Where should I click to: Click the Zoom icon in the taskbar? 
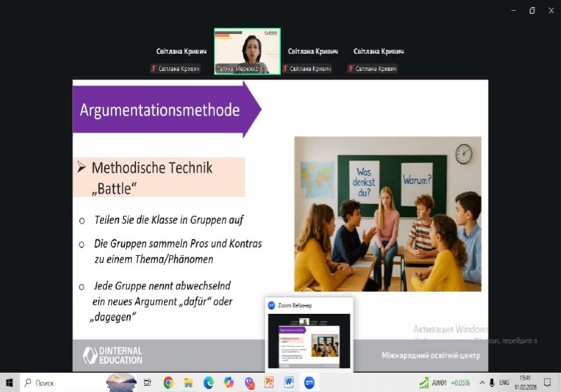click(310, 383)
